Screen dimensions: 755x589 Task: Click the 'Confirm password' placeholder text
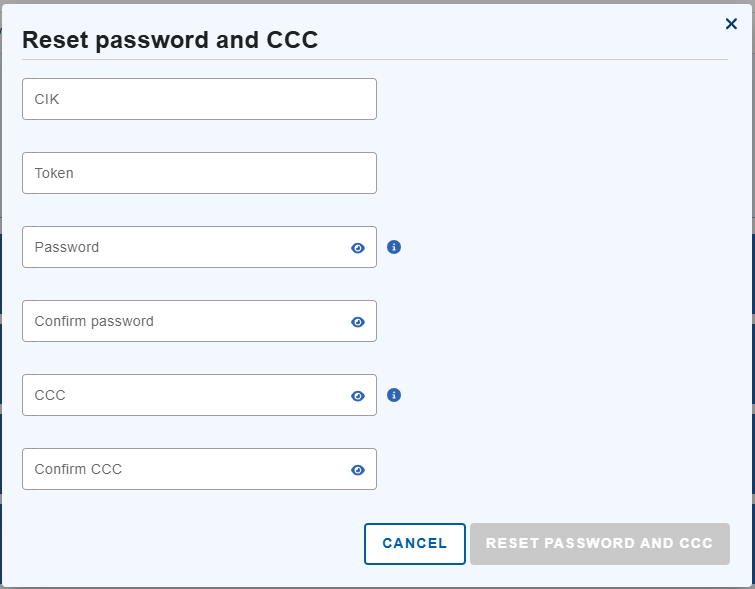point(94,321)
